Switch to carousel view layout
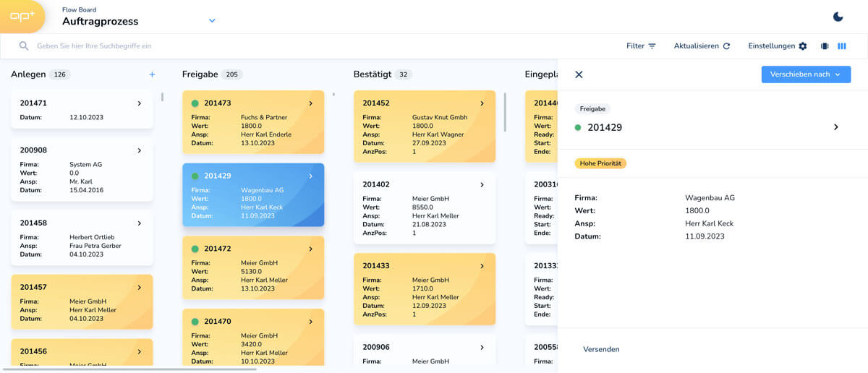This screenshot has height=373, width=868. tap(825, 46)
